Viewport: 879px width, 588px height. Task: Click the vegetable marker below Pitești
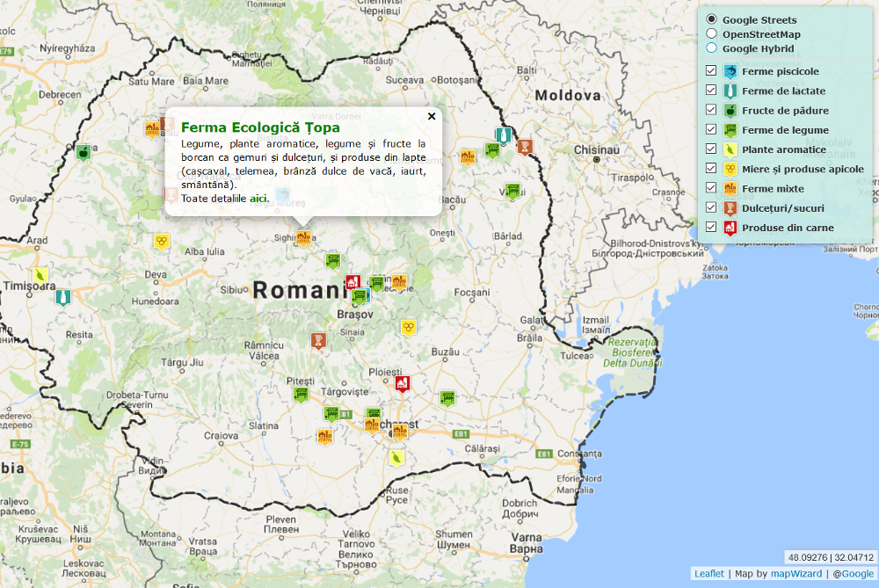click(x=301, y=395)
